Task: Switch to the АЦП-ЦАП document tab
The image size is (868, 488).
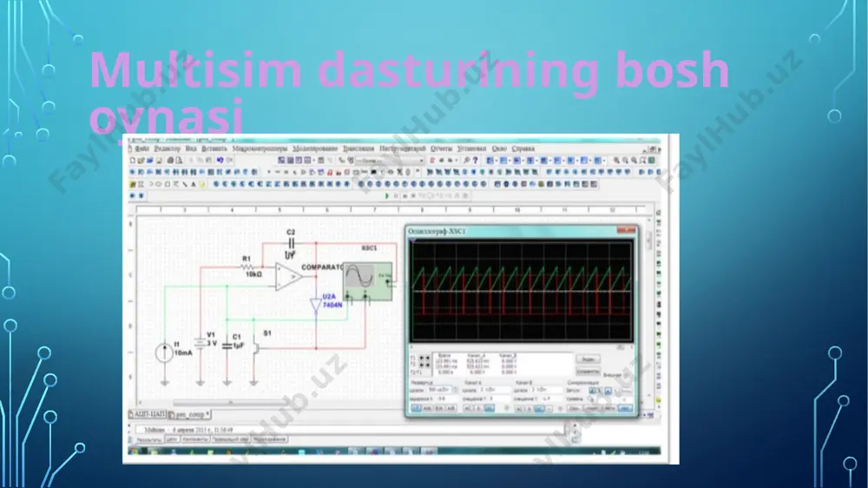Action: pyautogui.click(x=148, y=414)
